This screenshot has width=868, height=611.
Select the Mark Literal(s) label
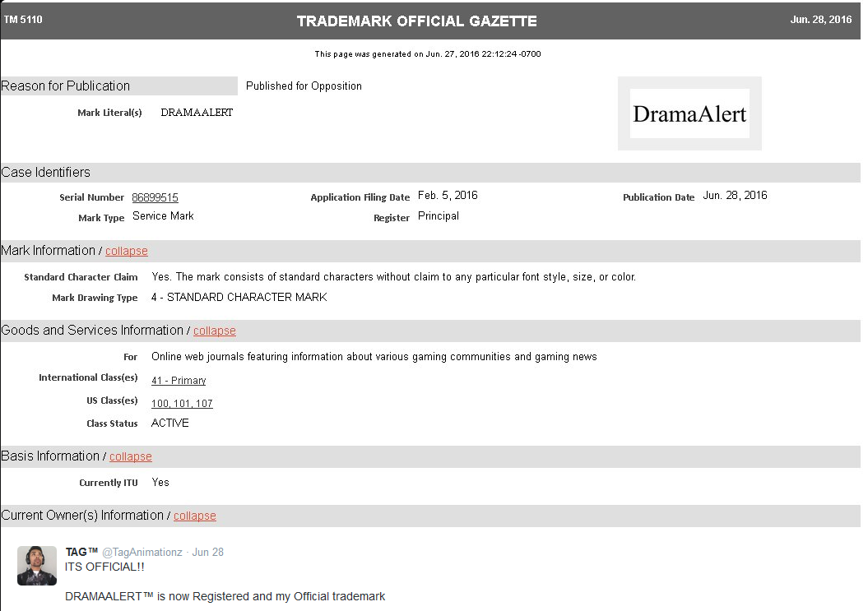pyautogui.click(x=109, y=113)
